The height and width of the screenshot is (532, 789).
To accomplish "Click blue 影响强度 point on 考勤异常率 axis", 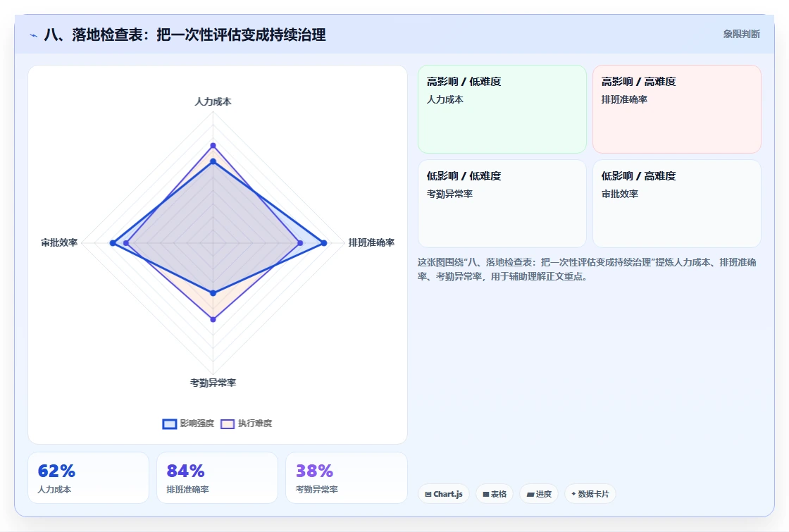I will [213, 293].
